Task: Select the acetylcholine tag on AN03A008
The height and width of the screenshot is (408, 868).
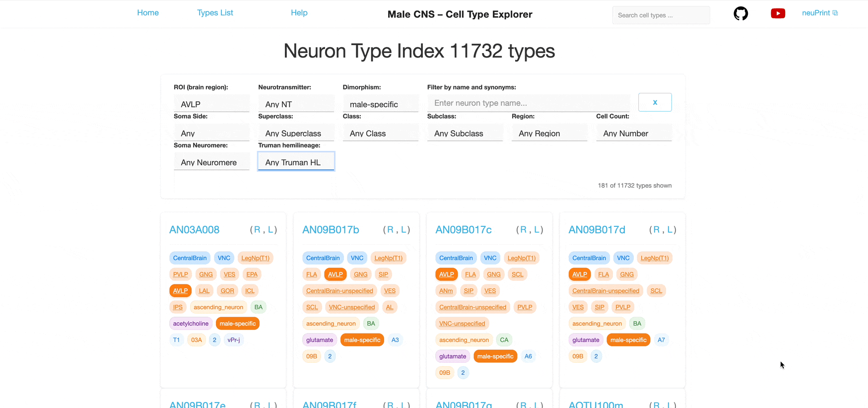Action: click(191, 324)
